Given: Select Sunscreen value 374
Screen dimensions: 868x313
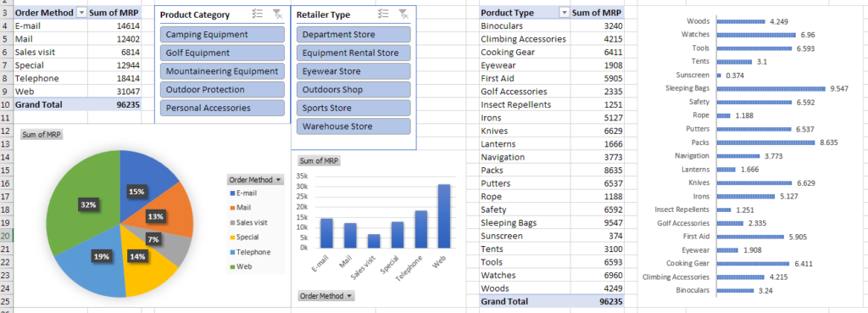Looking at the screenshot, I should 598,236.
